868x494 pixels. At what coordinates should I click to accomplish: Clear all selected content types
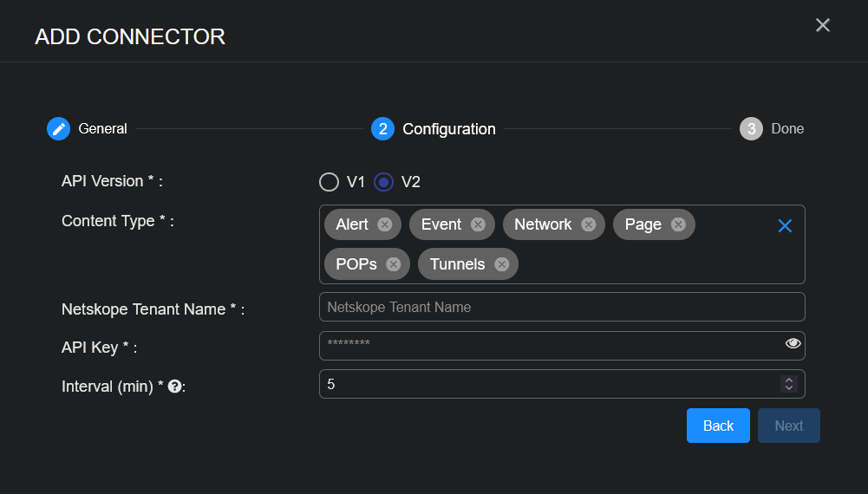pyautogui.click(x=785, y=226)
